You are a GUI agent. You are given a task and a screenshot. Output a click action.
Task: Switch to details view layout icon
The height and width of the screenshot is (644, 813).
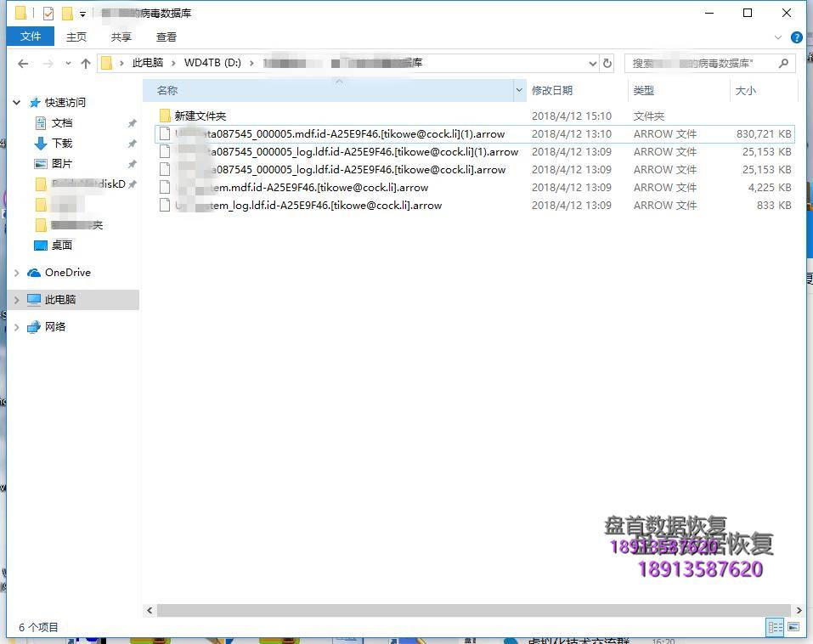point(775,627)
